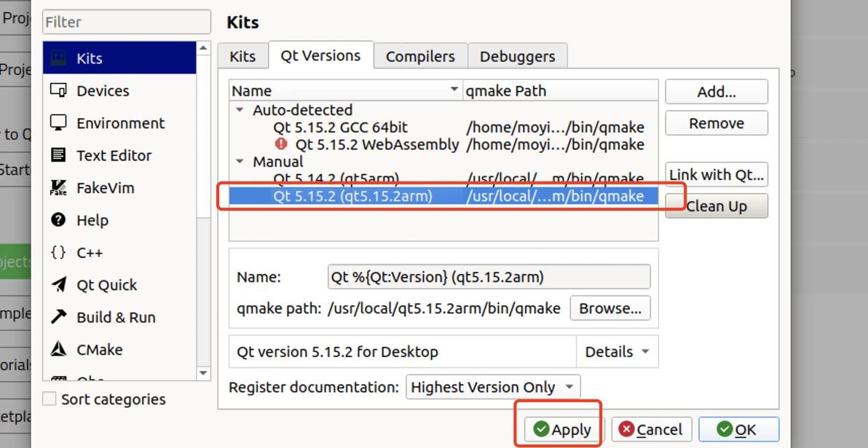The width and height of the screenshot is (868, 448).
Task: Open the CMake triangle icon
Action: pyautogui.click(x=59, y=349)
